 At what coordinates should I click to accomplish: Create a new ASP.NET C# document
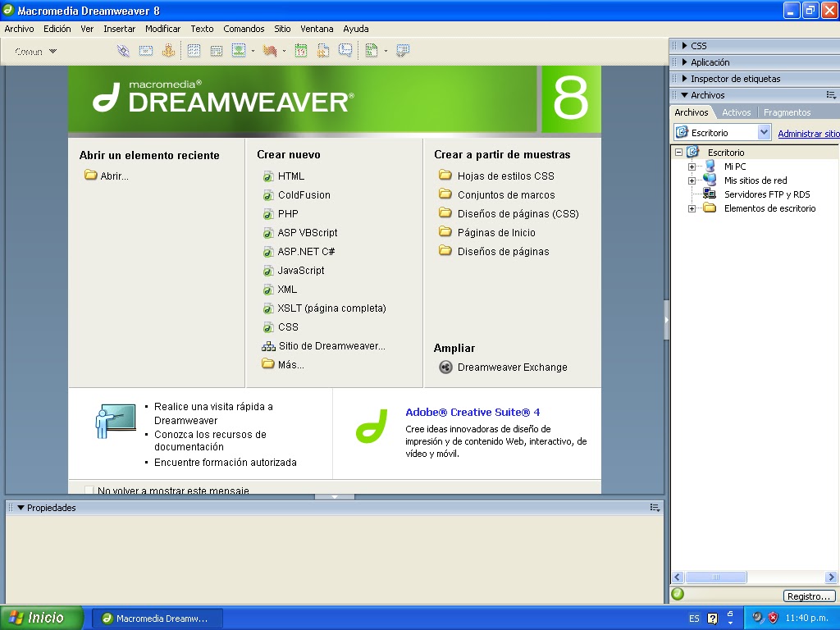299,251
